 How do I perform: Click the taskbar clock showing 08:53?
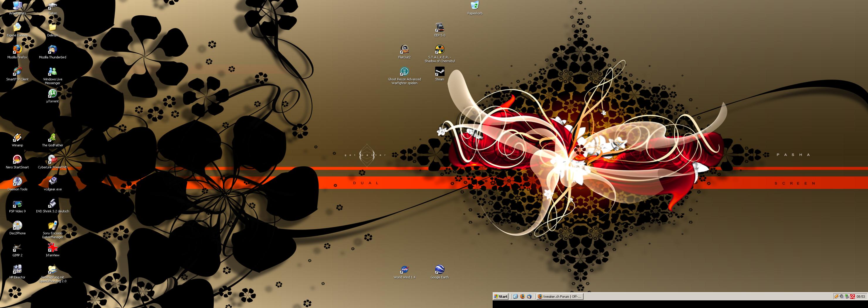[861, 297]
